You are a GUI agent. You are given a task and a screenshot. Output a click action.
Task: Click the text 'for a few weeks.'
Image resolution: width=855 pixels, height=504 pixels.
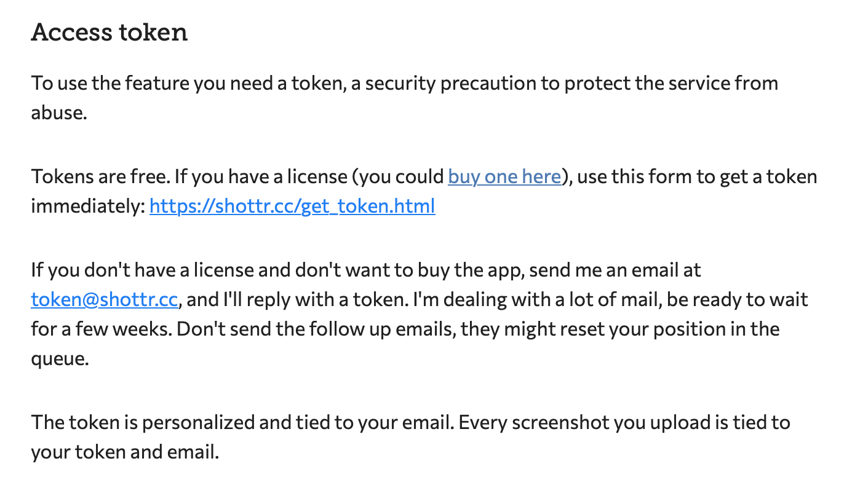coord(101,329)
